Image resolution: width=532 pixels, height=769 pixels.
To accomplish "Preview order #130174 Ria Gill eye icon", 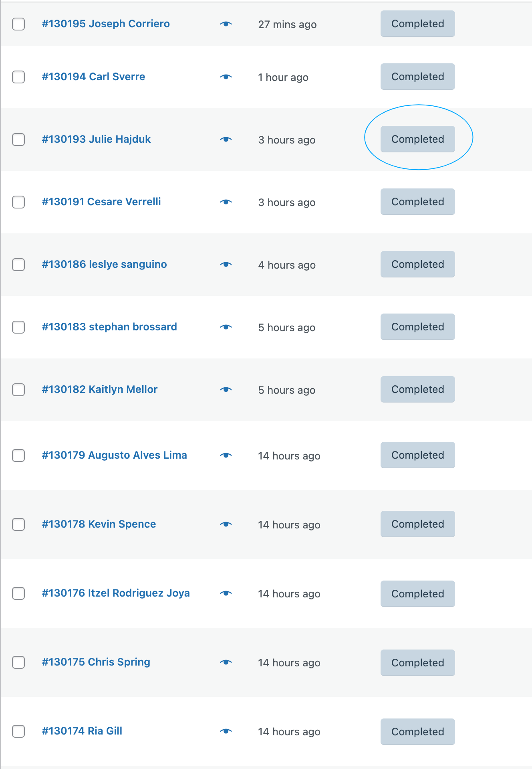I will 226,731.
